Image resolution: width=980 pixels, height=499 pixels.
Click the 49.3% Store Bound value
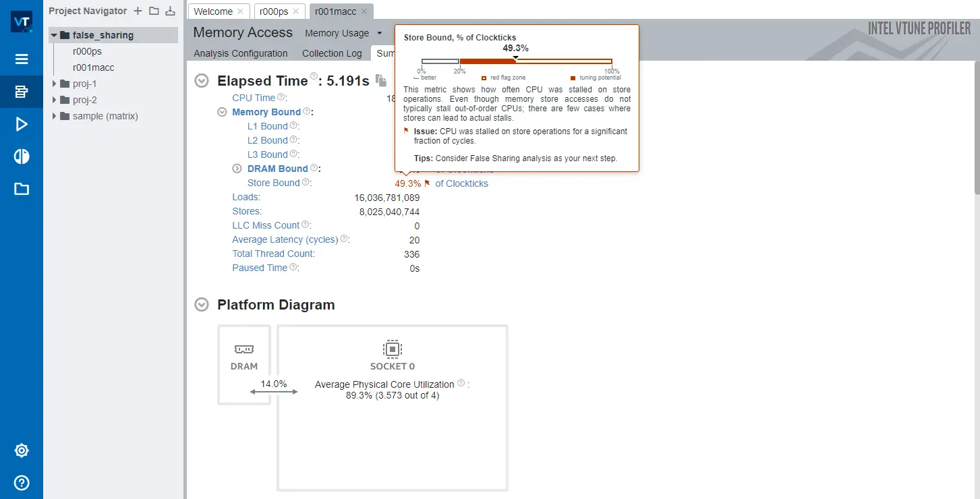tap(408, 183)
